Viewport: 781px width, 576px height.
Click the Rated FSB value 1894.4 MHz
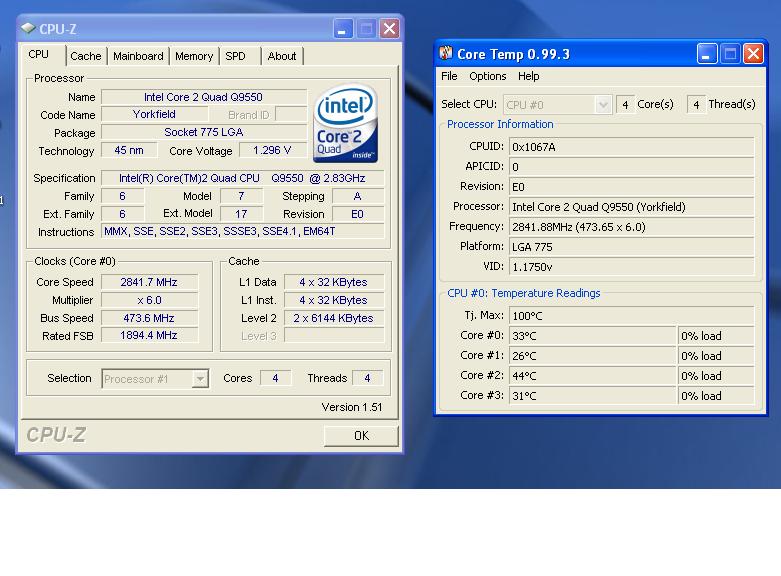click(x=149, y=336)
